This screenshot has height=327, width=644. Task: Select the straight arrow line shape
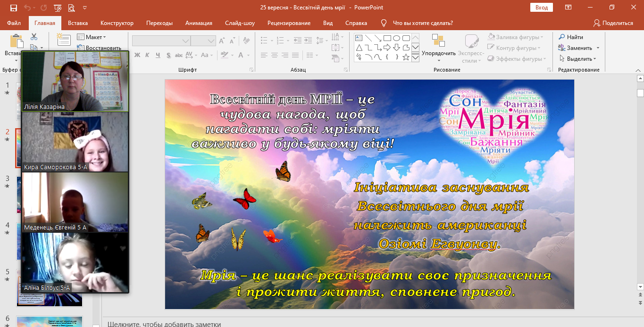[377, 38]
